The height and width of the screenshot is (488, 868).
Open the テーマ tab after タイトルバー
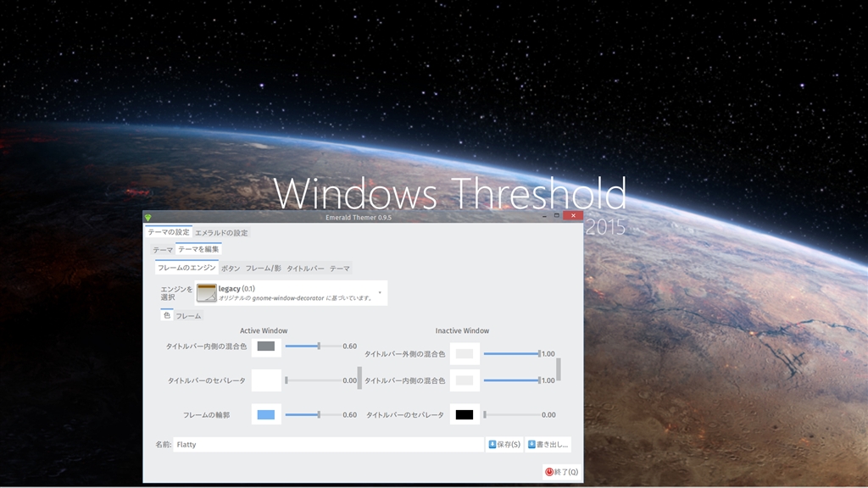339,269
